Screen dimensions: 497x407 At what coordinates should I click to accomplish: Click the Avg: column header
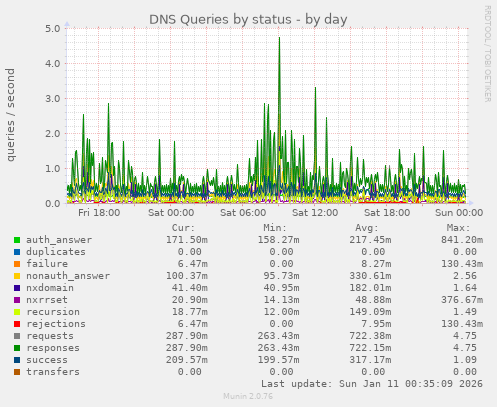tap(367, 228)
